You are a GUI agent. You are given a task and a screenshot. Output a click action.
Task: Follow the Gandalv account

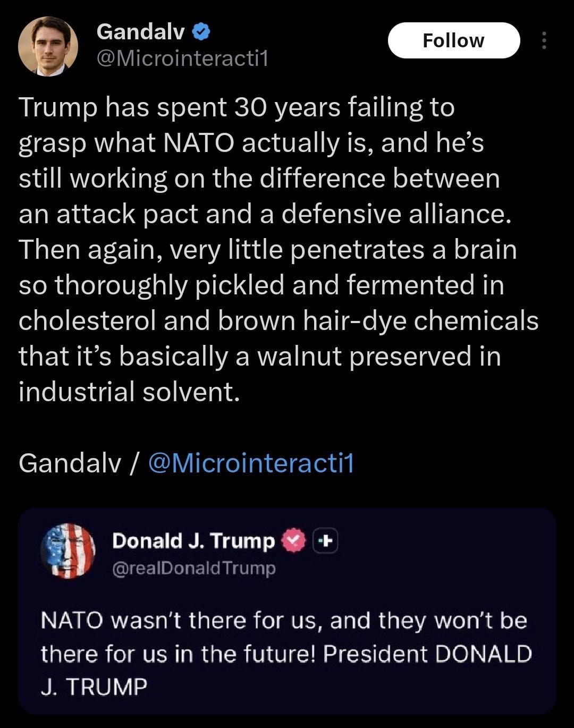(x=453, y=40)
